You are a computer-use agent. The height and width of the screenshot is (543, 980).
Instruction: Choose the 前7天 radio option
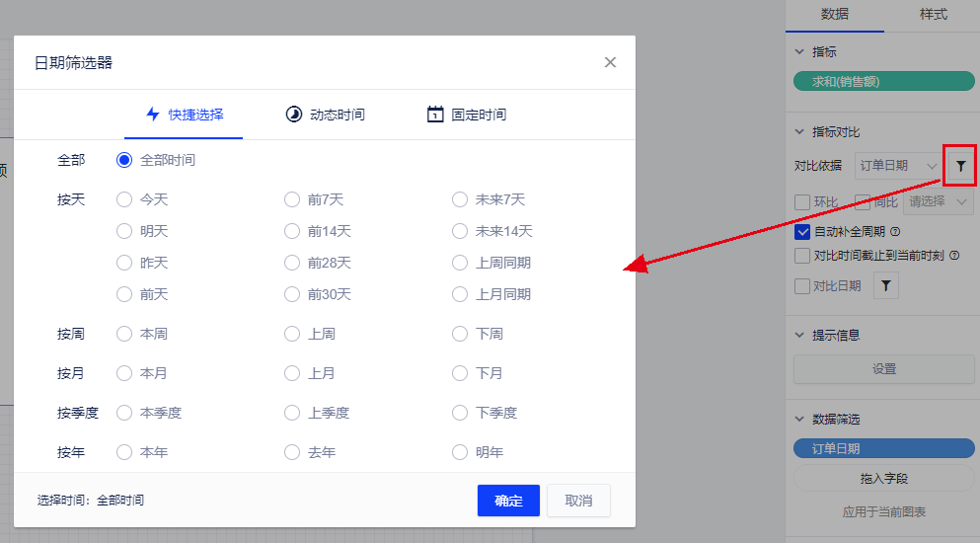coord(292,199)
